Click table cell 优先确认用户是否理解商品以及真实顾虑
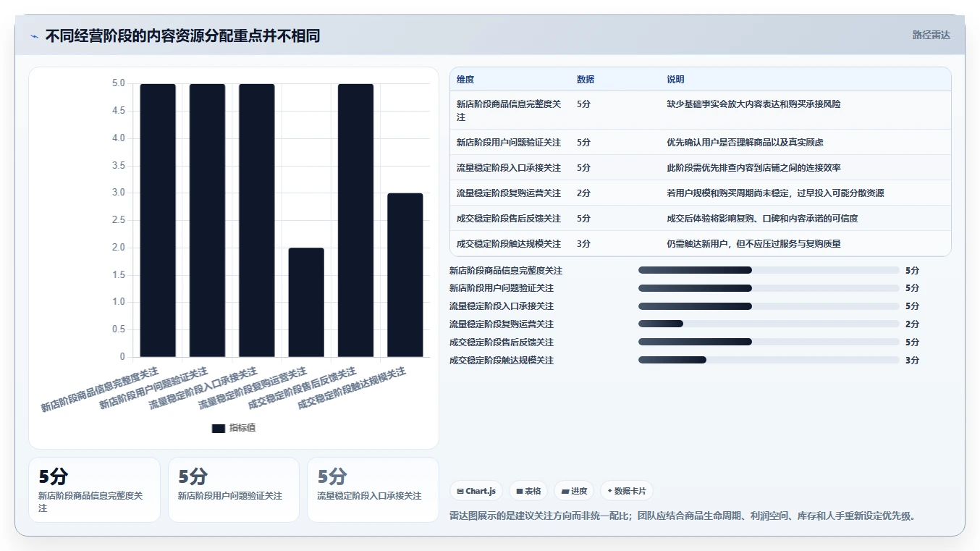This screenshot has width=980, height=551. pyautogui.click(x=745, y=143)
